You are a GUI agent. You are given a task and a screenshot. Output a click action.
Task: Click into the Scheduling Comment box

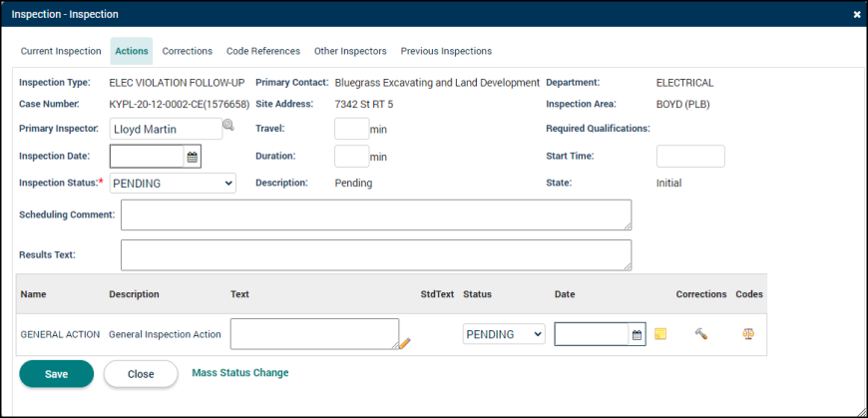click(x=376, y=214)
